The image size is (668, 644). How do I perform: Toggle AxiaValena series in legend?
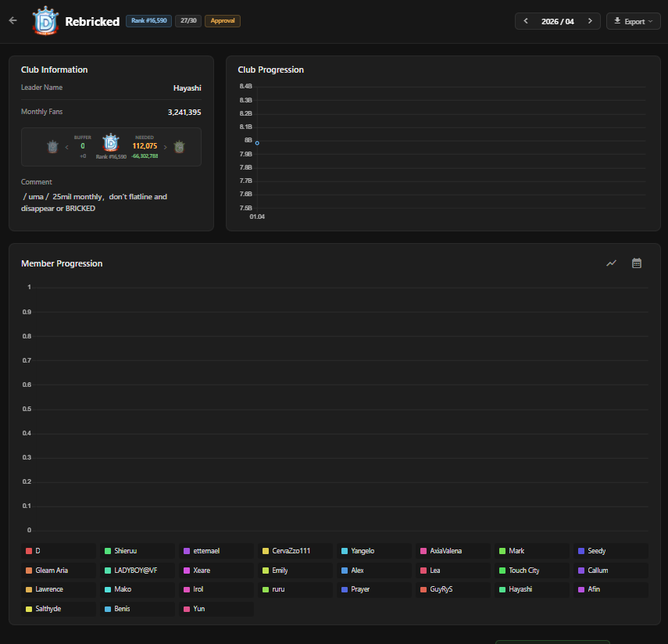point(453,551)
